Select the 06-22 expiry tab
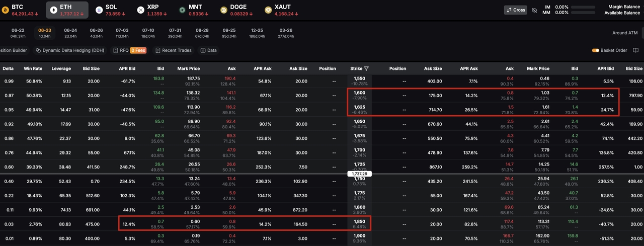This screenshot has height=246, width=644. 18,33
